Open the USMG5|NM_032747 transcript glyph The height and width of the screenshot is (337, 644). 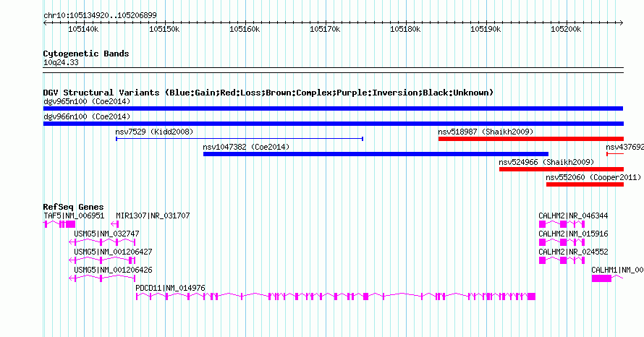pyautogui.click(x=102, y=242)
